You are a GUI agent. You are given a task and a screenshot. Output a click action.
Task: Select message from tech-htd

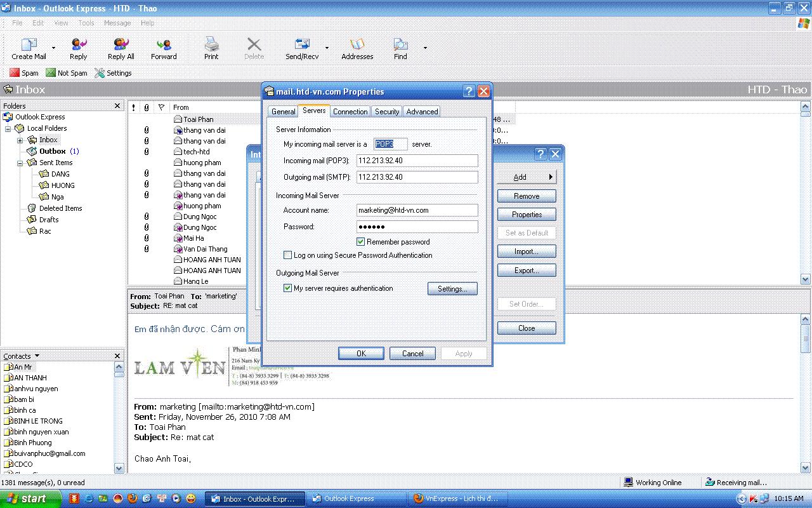pyautogui.click(x=197, y=152)
